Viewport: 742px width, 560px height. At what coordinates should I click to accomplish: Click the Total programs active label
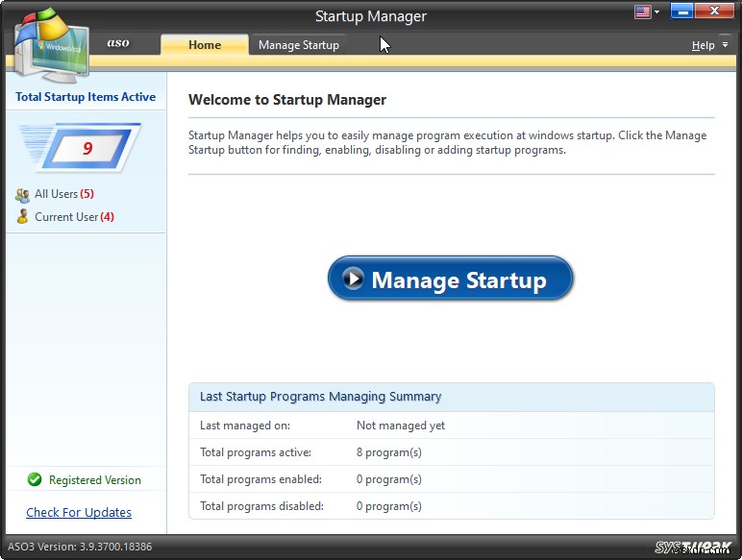256,452
